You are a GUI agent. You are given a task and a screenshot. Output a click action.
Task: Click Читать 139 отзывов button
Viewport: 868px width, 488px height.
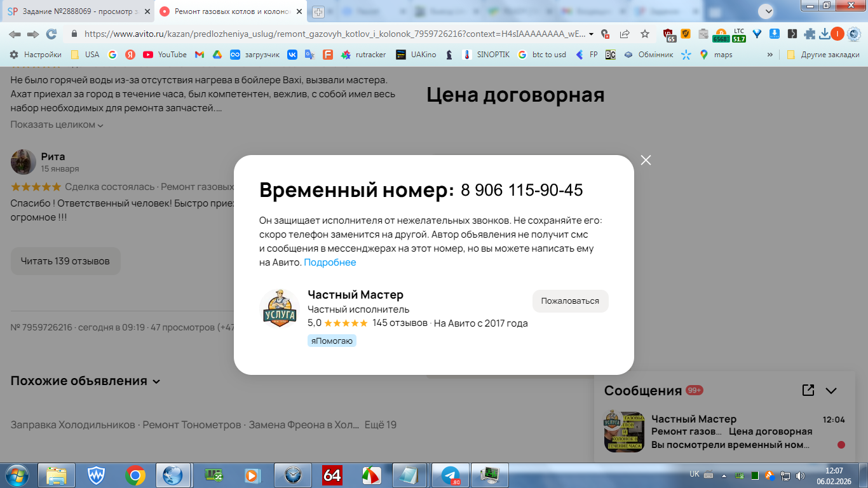tap(65, 261)
